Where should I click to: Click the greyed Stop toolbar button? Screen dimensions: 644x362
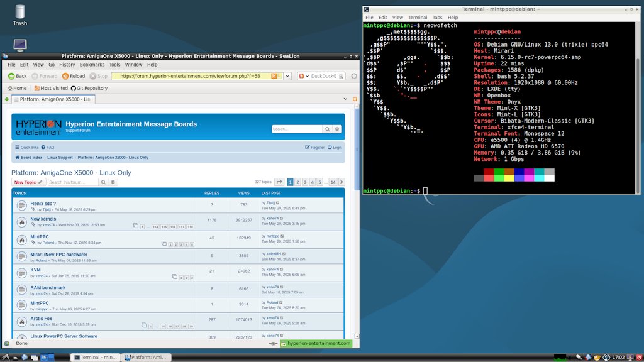[99, 76]
